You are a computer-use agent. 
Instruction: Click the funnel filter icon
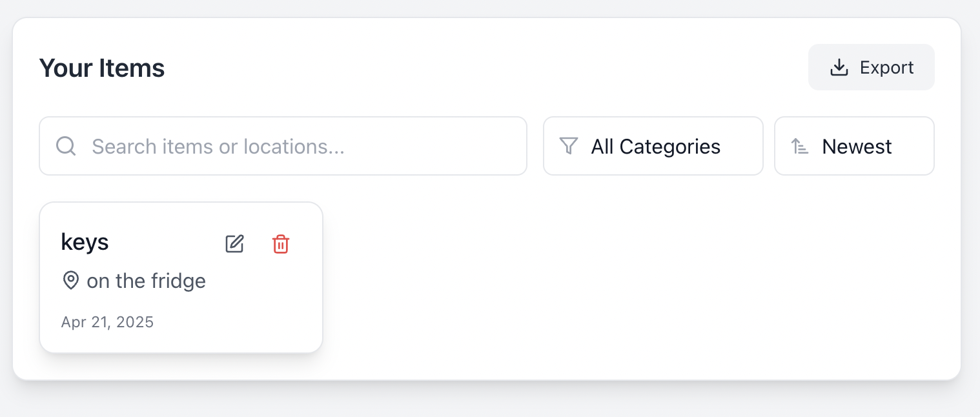click(x=568, y=146)
